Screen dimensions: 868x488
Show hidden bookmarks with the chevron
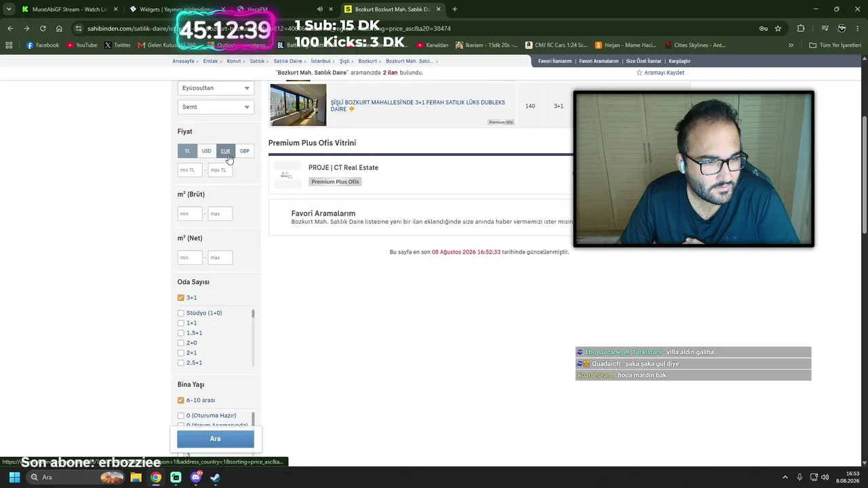click(x=791, y=45)
